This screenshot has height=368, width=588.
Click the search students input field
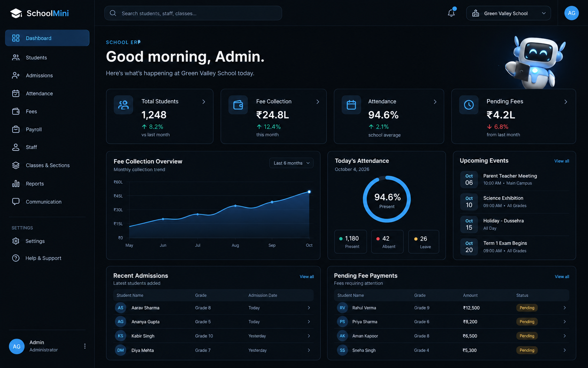click(x=193, y=13)
